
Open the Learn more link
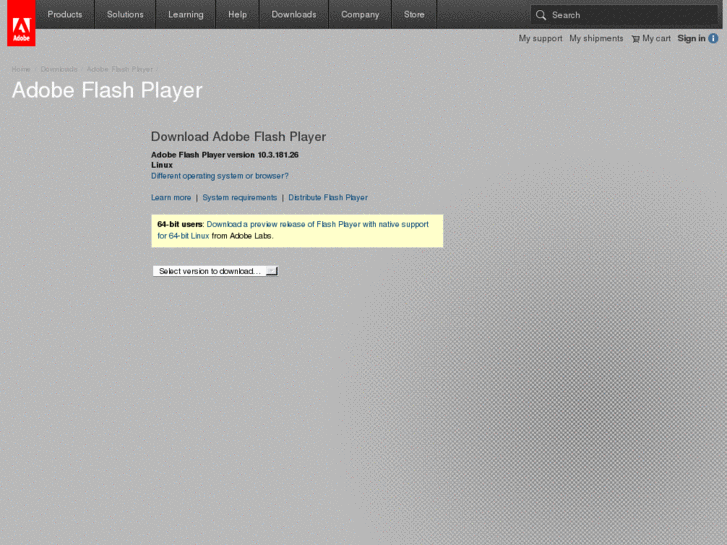(171, 198)
